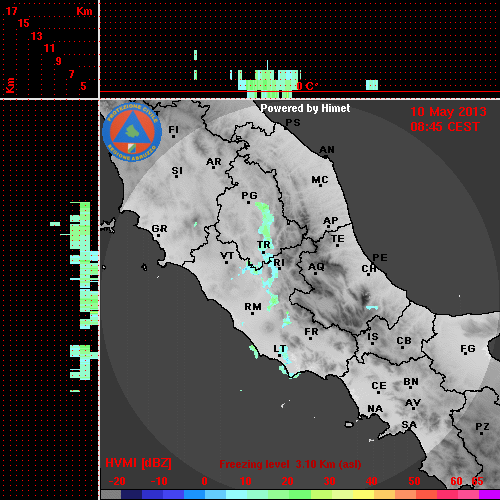This screenshot has width=500, height=500.
Task: Click the 'FI' city label
Action: [174, 130]
